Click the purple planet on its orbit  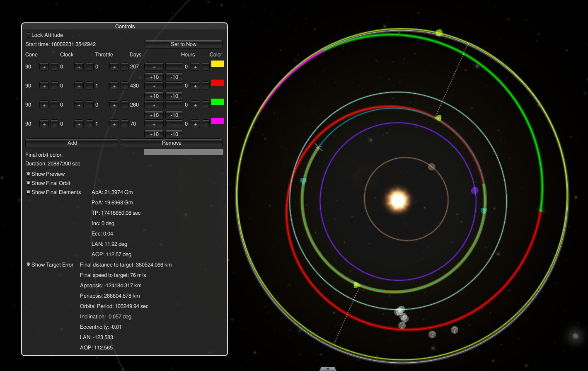tap(474, 190)
